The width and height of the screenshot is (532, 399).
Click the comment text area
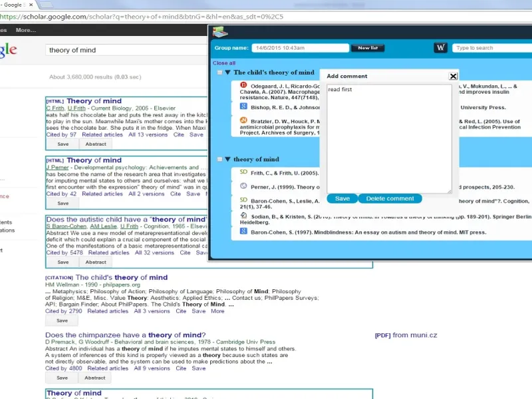[389, 139]
